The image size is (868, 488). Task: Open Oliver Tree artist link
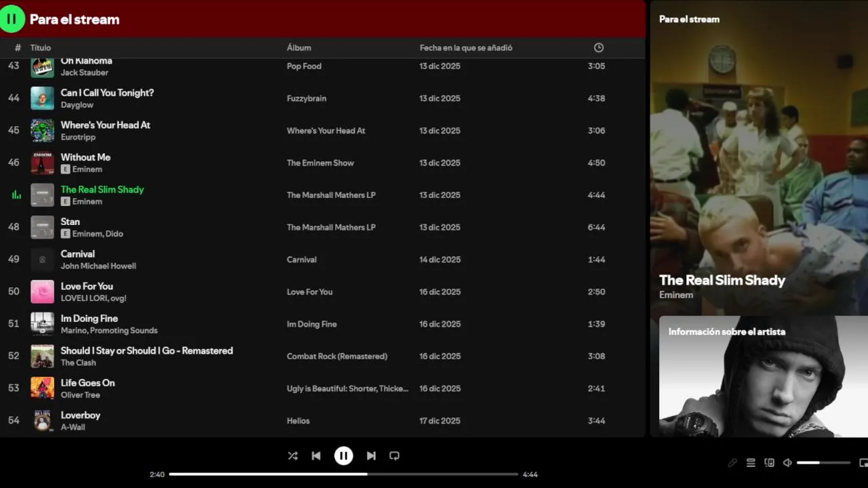click(81, 395)
